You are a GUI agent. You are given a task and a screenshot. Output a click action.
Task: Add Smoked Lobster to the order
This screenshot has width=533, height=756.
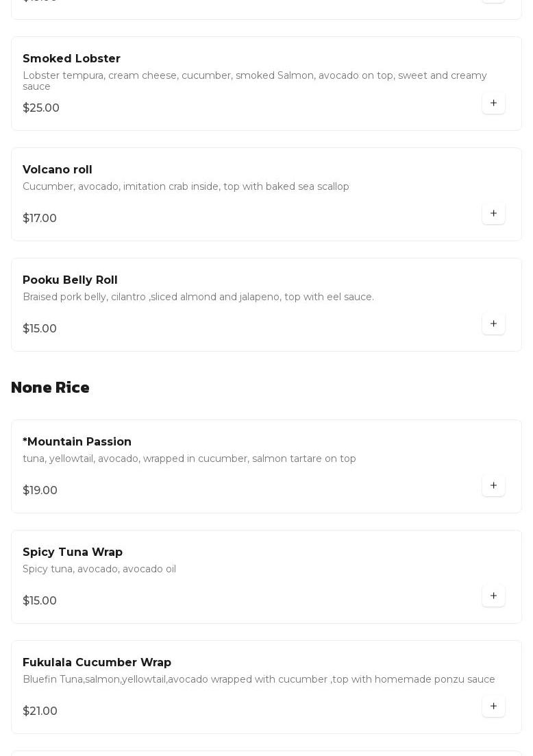(493, 103)
